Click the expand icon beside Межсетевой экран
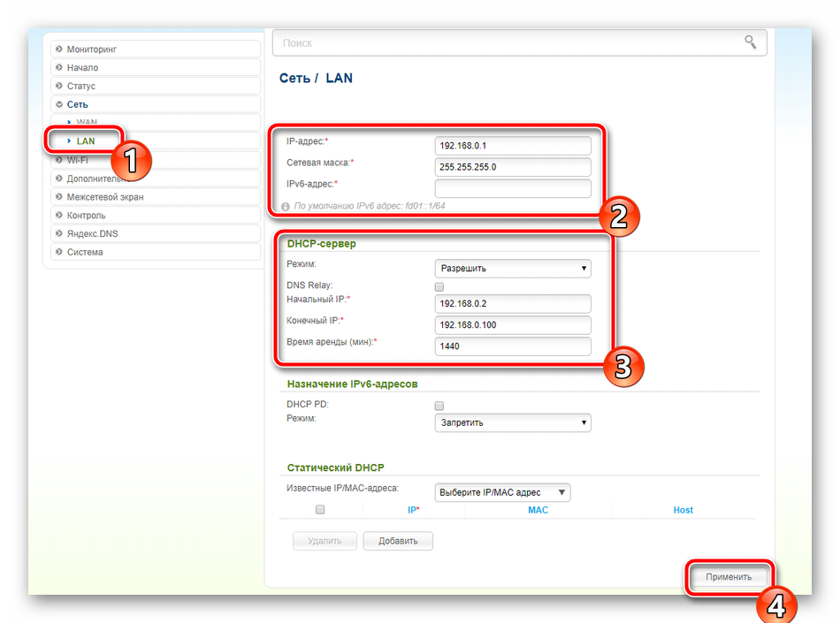Screen dimensions: 840x623 pos(59,196)
